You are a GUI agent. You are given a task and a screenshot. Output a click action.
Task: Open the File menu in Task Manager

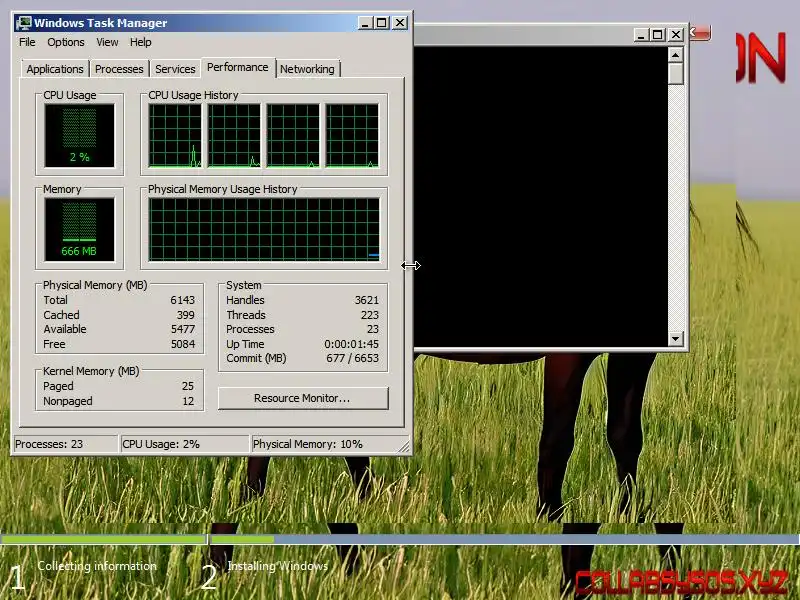point(27,42)
